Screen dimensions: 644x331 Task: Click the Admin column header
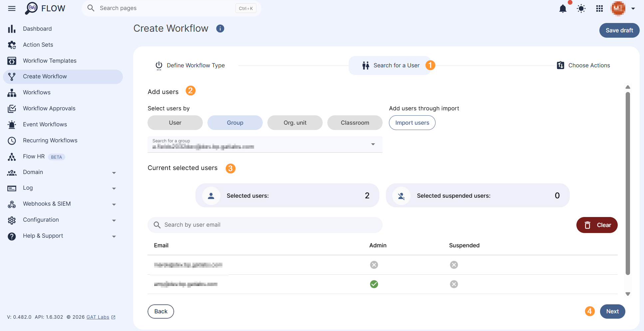coord(378,245)
